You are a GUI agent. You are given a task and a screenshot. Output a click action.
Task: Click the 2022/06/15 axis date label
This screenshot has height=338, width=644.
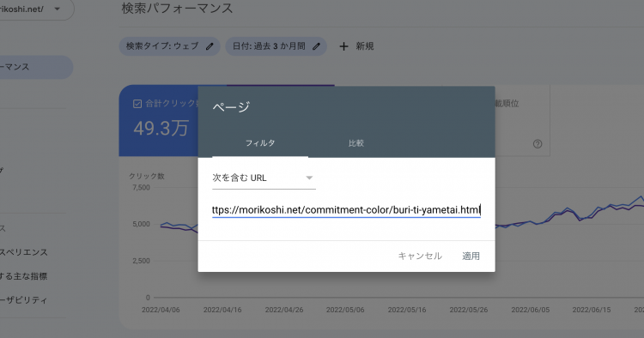592,310
